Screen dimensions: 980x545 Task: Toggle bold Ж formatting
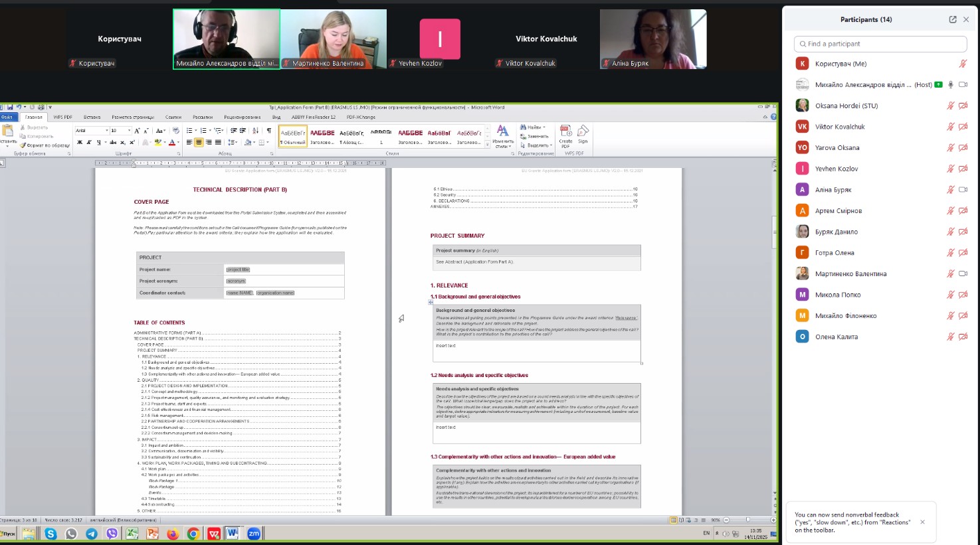tap(80, 142)
